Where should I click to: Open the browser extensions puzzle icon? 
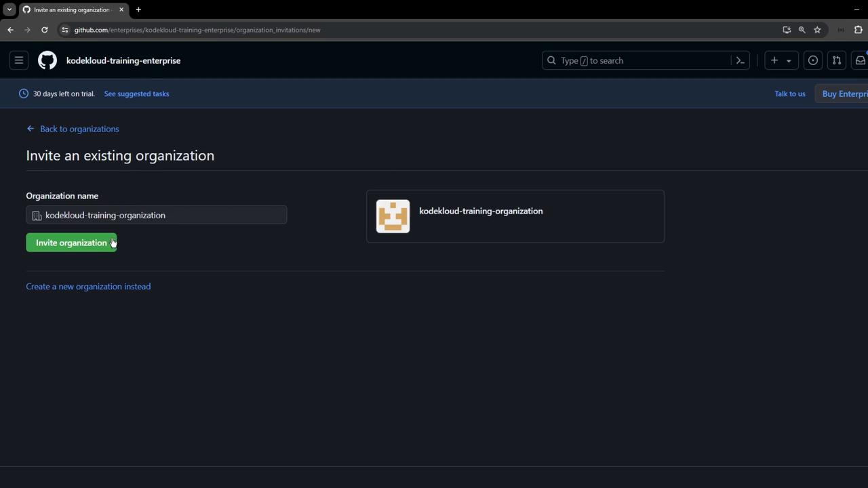point(858,30)
